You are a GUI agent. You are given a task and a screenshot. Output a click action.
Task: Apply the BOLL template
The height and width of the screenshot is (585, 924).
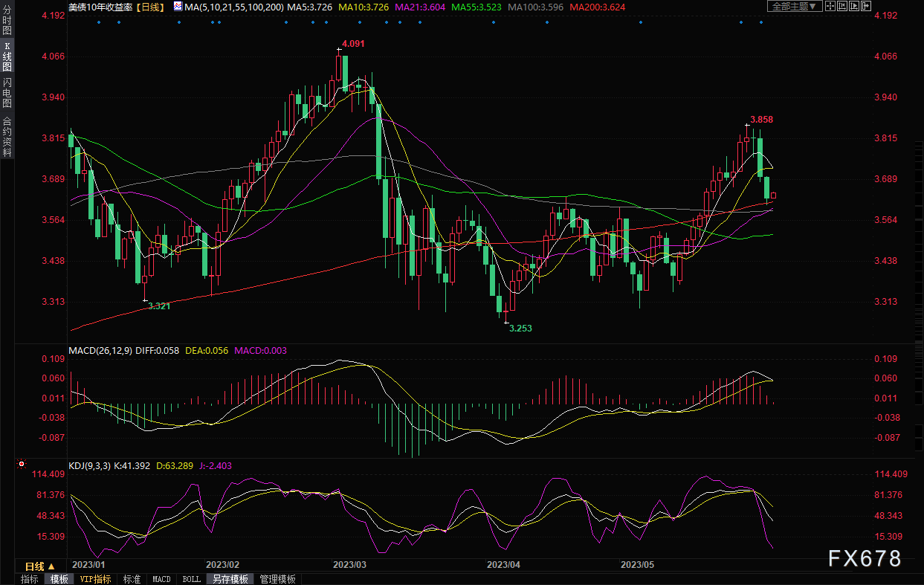[191, 579]
